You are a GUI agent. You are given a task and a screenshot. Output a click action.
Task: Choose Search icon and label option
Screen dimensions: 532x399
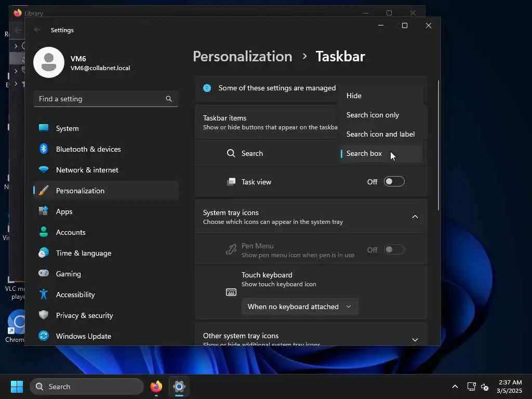[x=381, y=134]
